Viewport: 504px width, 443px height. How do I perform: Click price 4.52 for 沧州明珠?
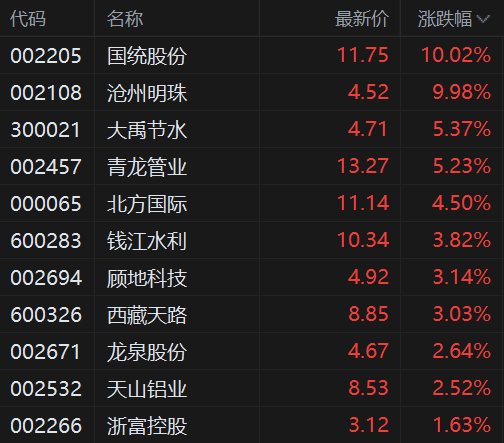(368, 92)
